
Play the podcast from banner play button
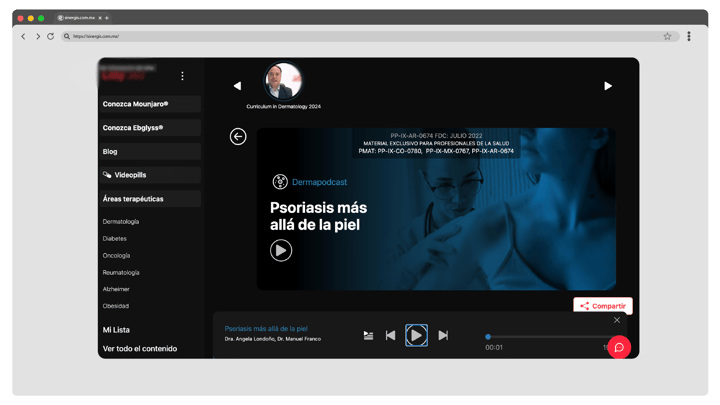click(281, 250)
